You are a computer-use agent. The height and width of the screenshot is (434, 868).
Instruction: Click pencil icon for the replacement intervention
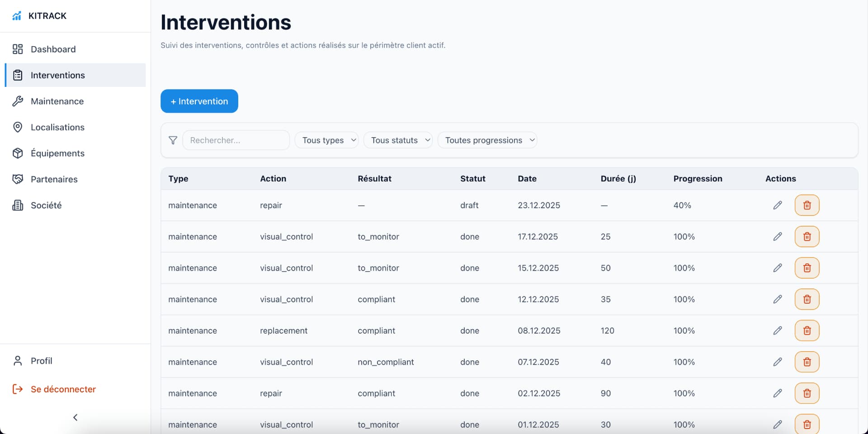click(x=777, y=331)
